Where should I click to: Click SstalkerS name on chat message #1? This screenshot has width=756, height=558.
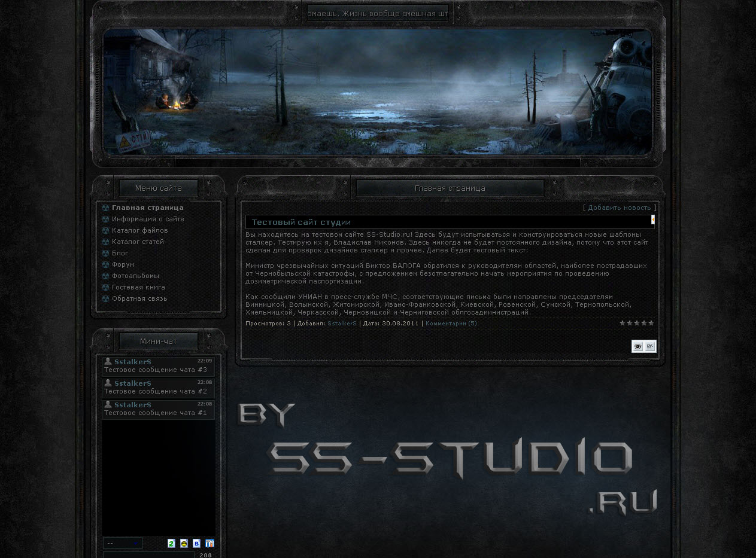(133, 405)
